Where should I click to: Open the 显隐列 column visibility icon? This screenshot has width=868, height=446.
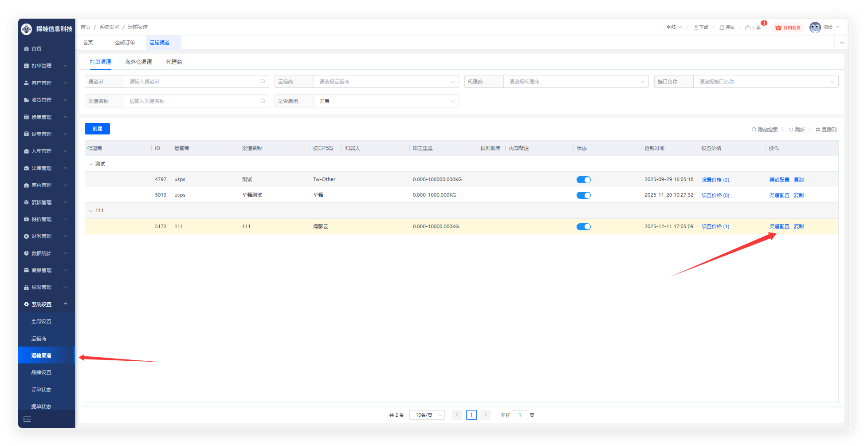point(818,130)
